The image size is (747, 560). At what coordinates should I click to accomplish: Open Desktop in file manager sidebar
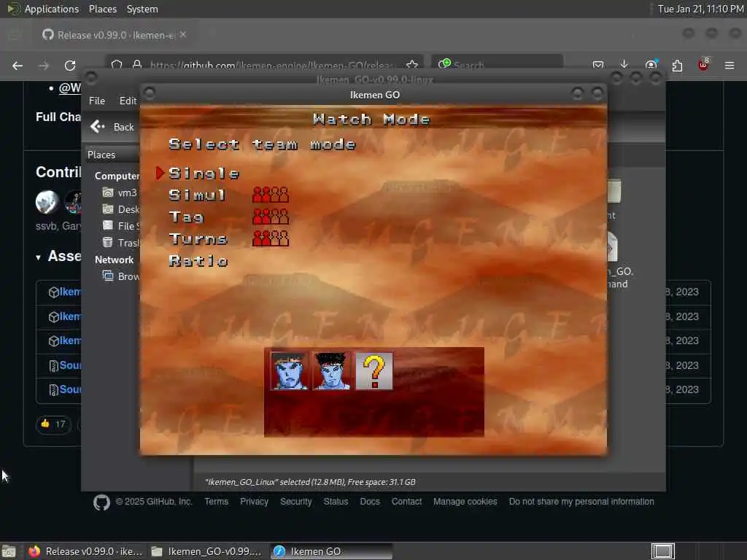(x=121, y=209)
